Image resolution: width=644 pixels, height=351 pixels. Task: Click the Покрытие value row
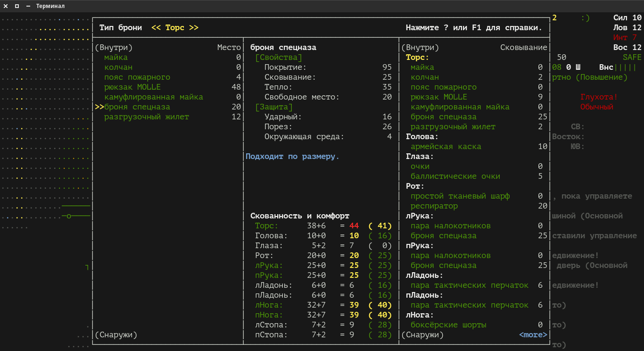[x=328, y=67]
